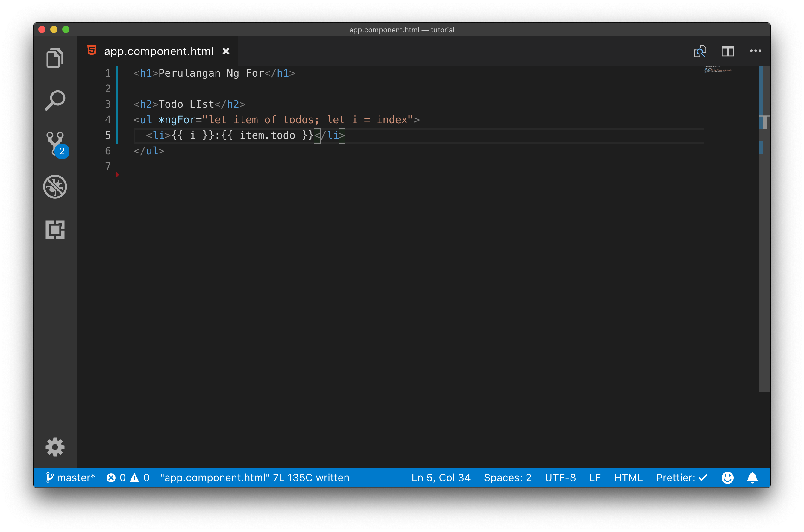Click the *ngFor attribute on line 4
Image resolution: width=804 pixels, height=532 pixels.
point(177,120)
